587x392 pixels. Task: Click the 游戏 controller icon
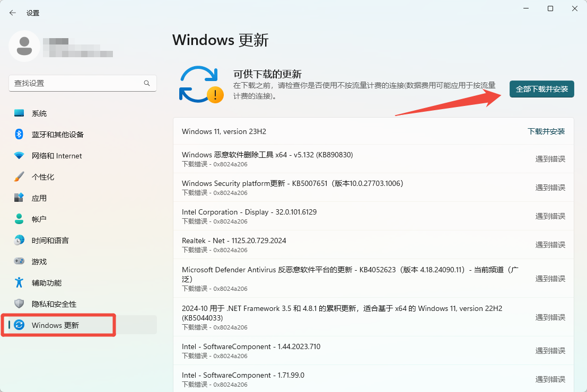[19, 261]
